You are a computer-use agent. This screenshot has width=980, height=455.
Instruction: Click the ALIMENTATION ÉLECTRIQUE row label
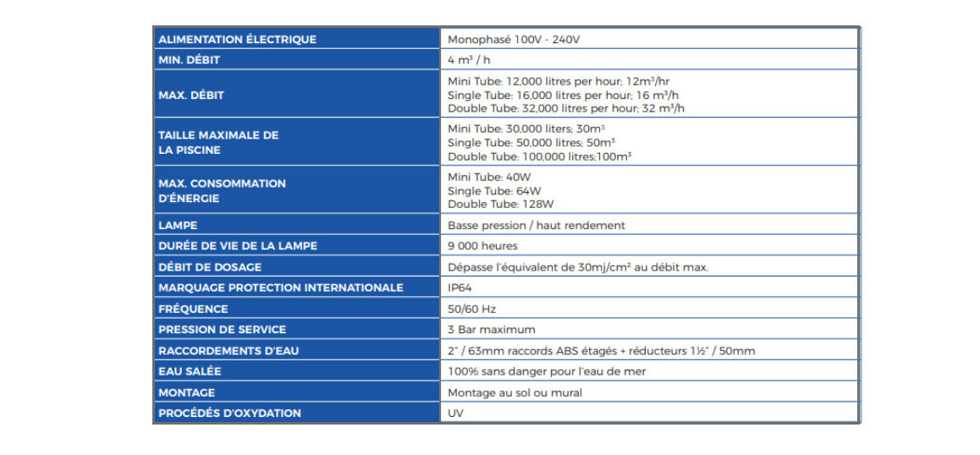(x=237, y=39)
